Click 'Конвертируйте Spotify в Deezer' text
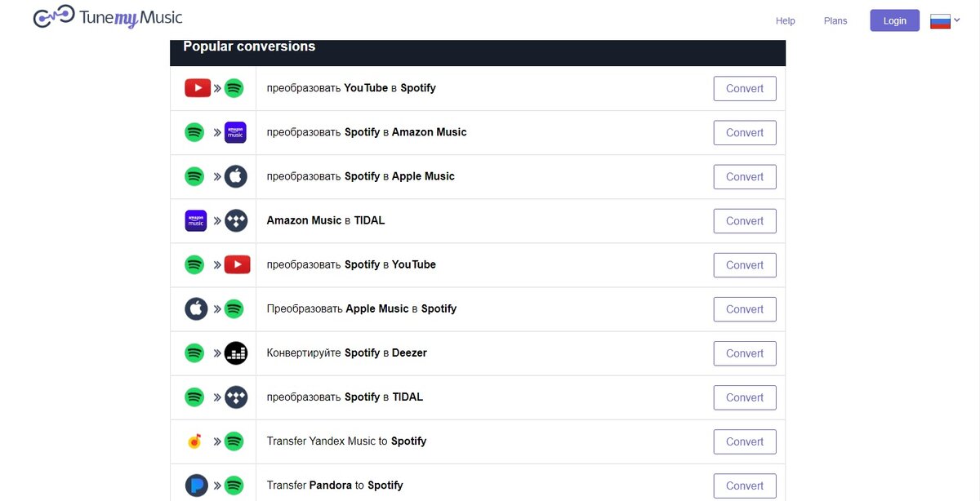This screenshot has width=980, height=501. coord(347,352)
